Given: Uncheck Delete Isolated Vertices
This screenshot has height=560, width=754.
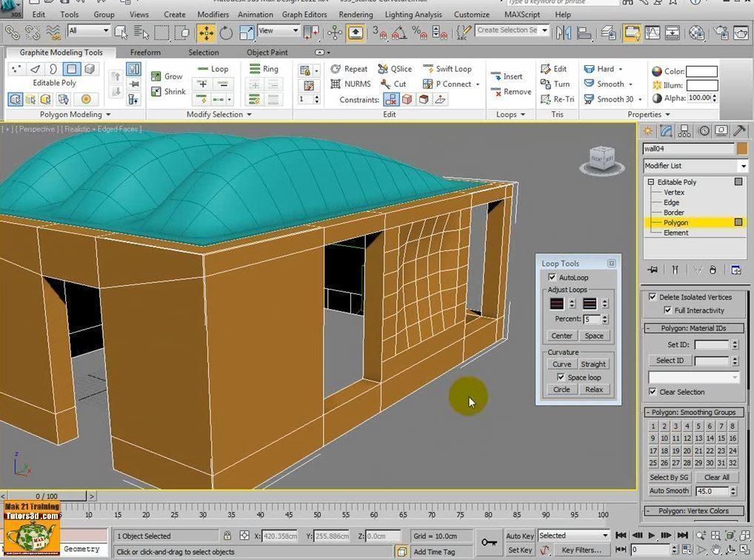Looking at the screenshot, I should click(653, 297).
